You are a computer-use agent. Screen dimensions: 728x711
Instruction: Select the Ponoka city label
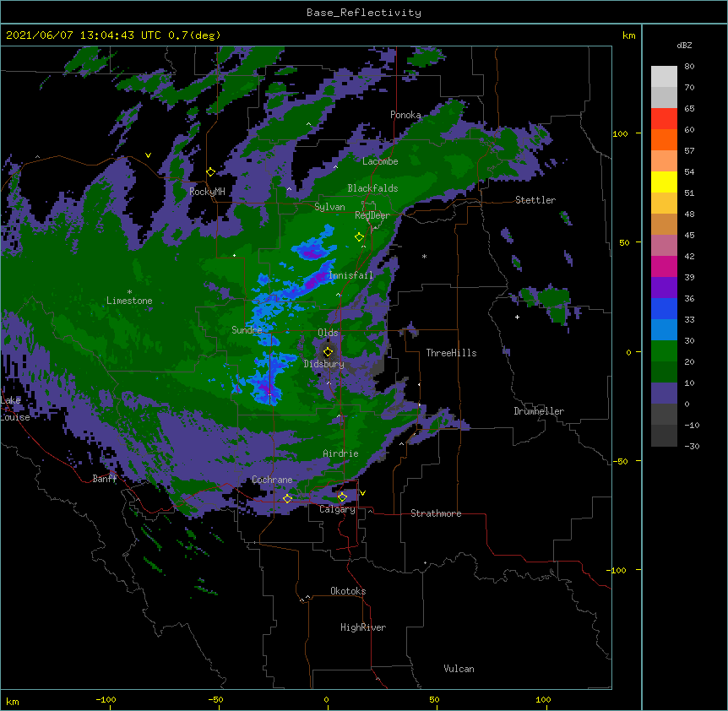405,115
